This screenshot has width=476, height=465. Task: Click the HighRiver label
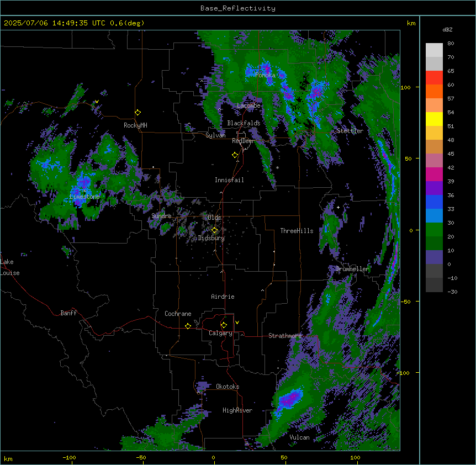tap(237, 410)
